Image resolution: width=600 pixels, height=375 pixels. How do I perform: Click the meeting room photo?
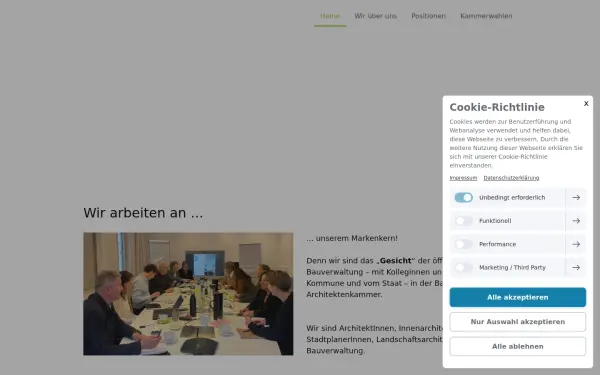[188, 294]
